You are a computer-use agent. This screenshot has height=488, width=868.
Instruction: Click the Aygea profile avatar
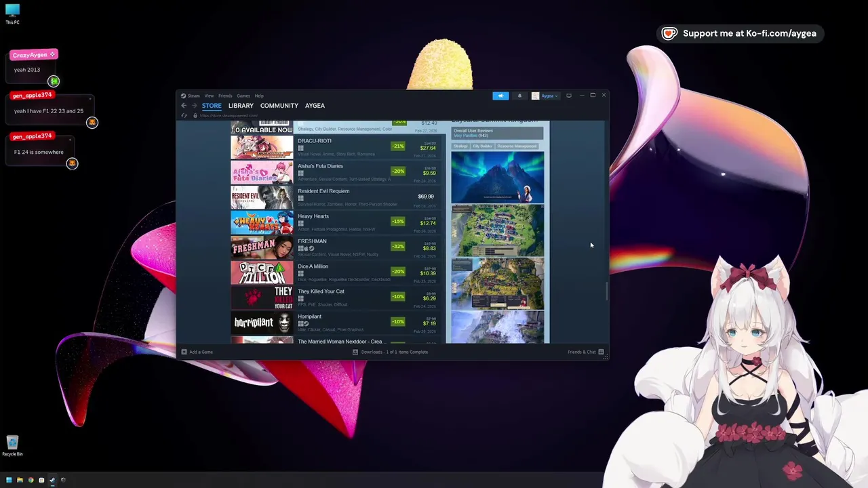tap(535, 96)
